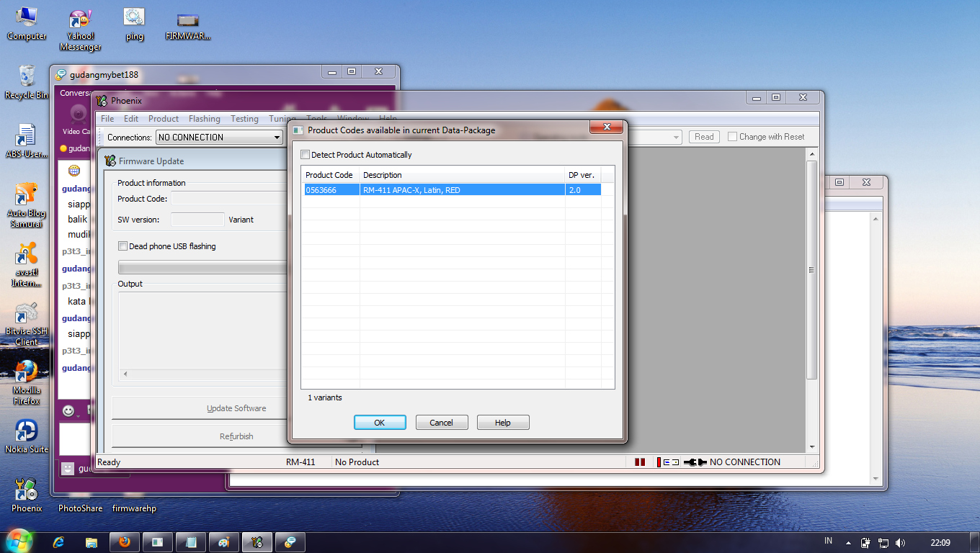Image resolution: width=980 pixels, height=553 pixels.
Task: Open Auto Blog Samurai desktop icon
Action: (26, 205)
